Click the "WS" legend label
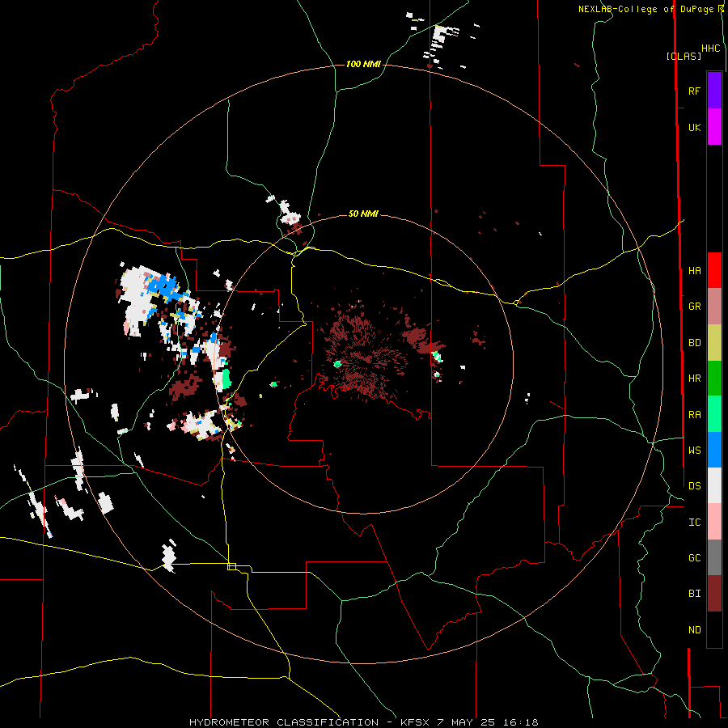 695,451
